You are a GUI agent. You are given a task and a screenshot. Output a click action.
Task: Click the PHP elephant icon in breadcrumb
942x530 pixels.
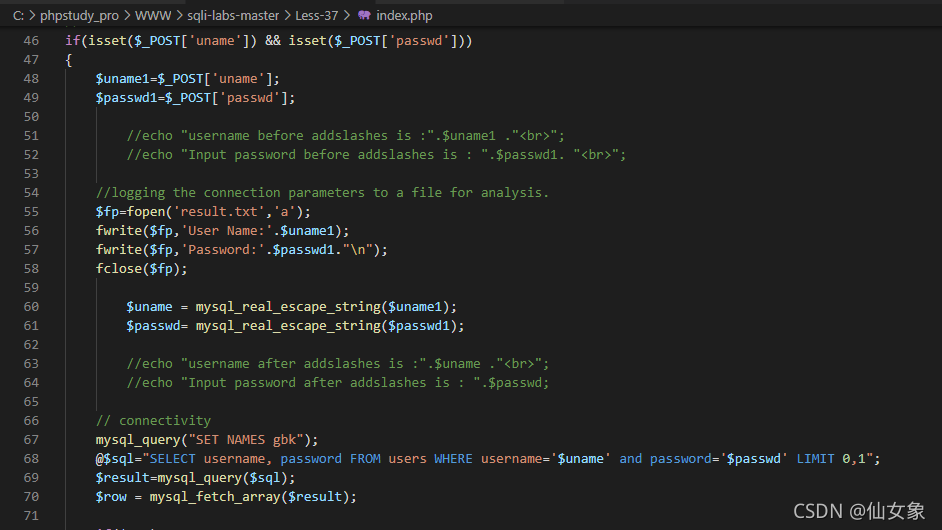pyautogui.click(x=364, y=15)
